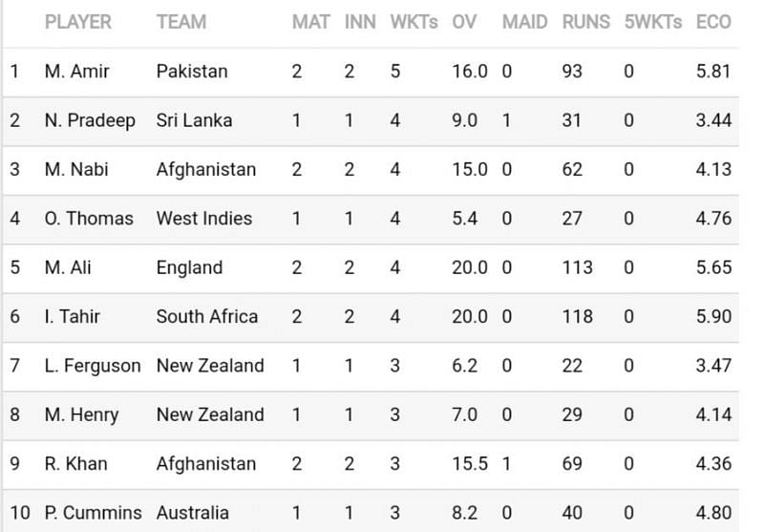
Task: Select the M. Nabi player link
Action: click(76, 170)
